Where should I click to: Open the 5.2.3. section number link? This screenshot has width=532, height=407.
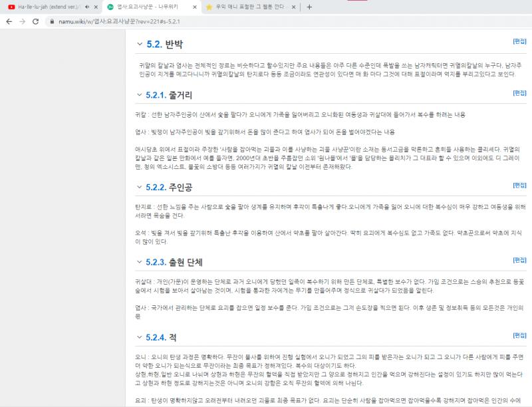[x=156, y=262]
